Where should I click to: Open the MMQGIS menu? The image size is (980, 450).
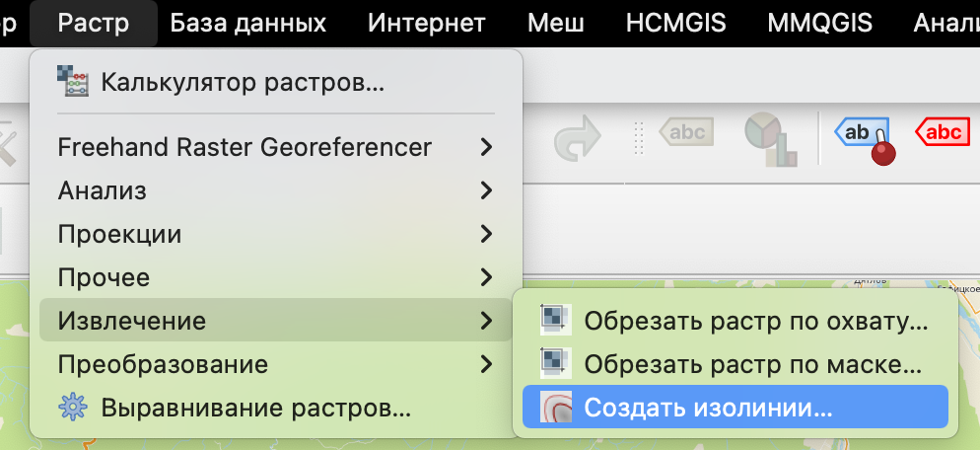point(818,23)
